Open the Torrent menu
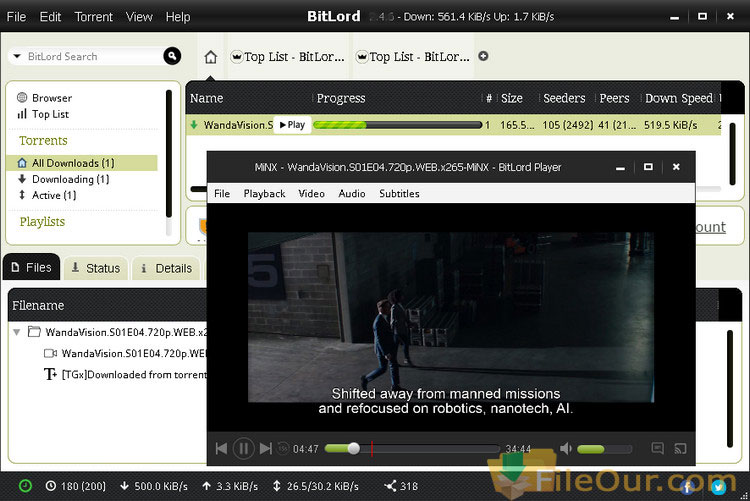The height and width of the screenshot is (501, 750). (94, 17)
